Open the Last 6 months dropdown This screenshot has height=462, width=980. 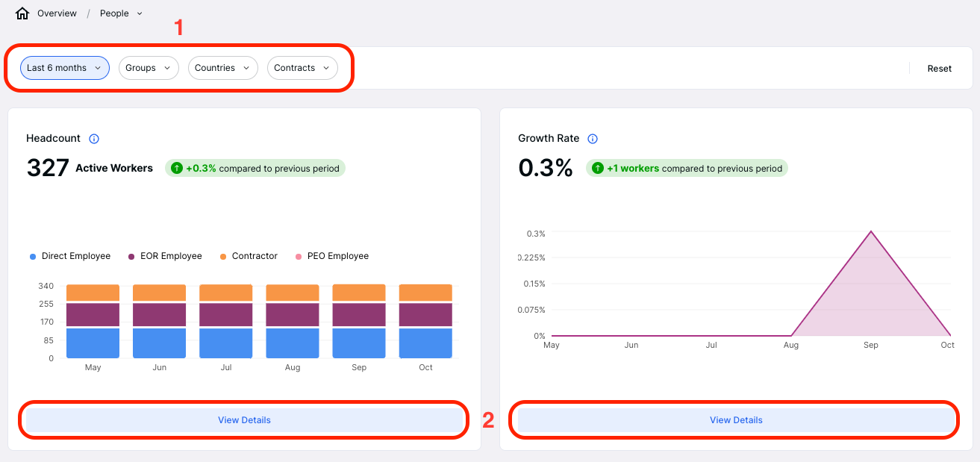pyautogui.click(x=64, y=67)
